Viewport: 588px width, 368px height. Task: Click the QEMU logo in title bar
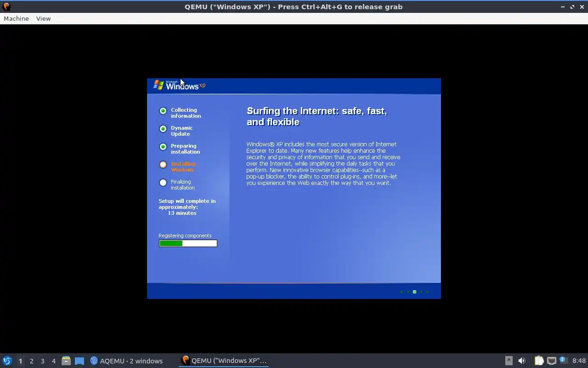(x=6, y=6)
